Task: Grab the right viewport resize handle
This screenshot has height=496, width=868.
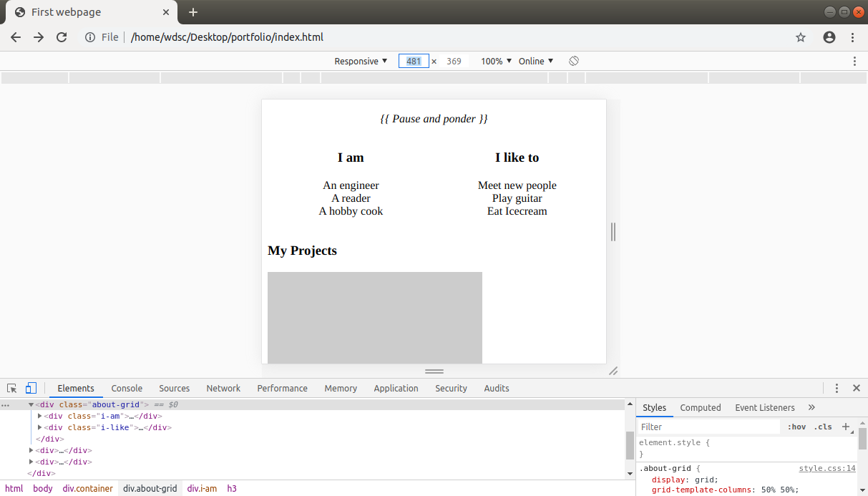Action: pyautogui.click(x=613, y=231)
